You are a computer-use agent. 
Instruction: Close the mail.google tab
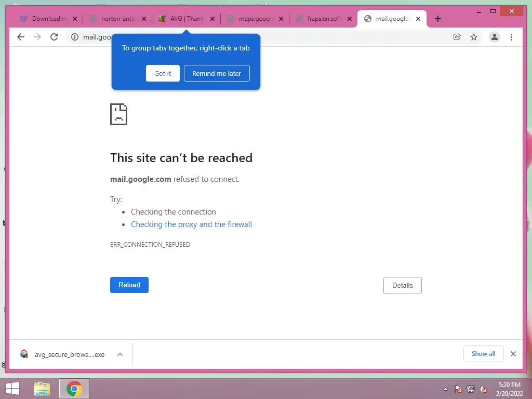pyautogui.click(x=418, y=19)
